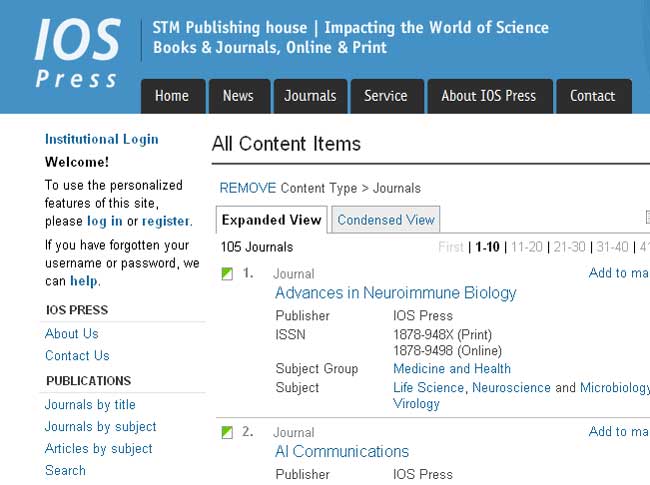Select the ISSN 1878-948X (Print) text
The height and width of the screenshot is (485, 650).
click(x=443, y=335)
